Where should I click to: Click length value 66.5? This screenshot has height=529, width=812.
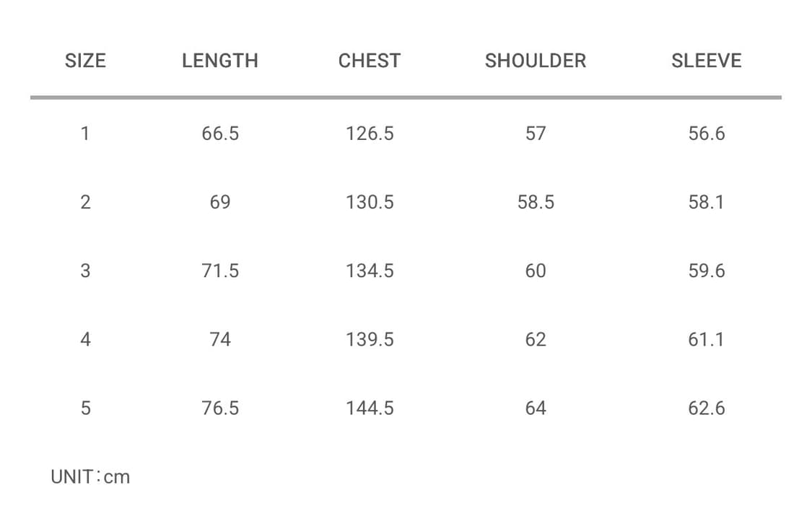(220, 134)
